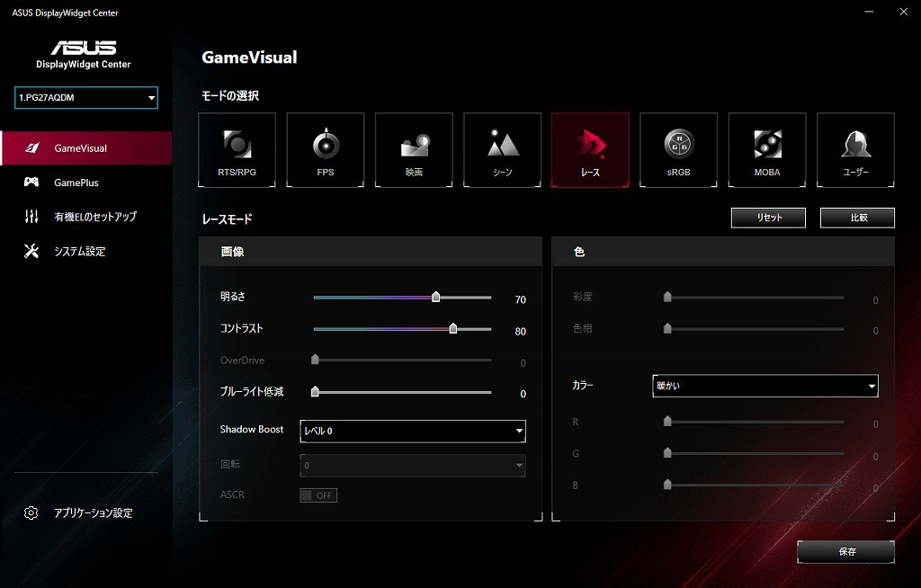
Task: Open the カラー 暖かい dropdown
Action: point(765,386)
